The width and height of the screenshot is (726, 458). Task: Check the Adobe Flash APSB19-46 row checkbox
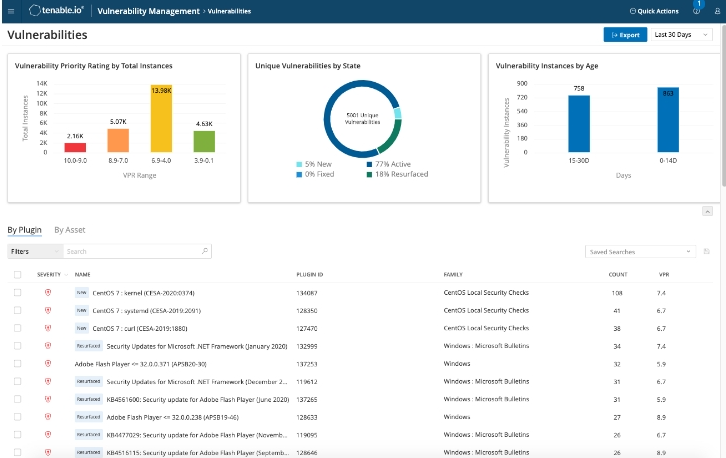(x=18, y=417)
